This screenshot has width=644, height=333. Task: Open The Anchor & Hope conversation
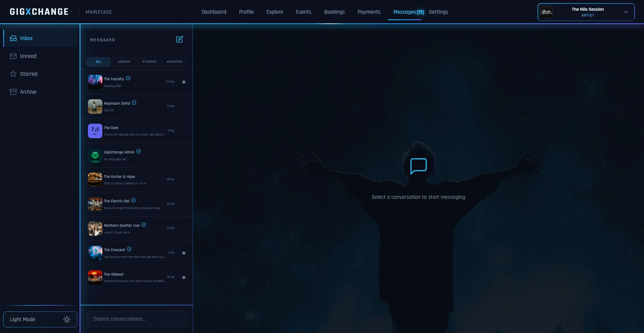click(x=137, y=180)
